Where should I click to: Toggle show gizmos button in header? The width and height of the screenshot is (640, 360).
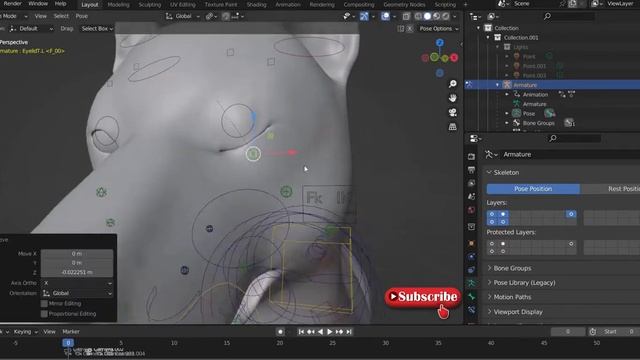click(364, 16)
